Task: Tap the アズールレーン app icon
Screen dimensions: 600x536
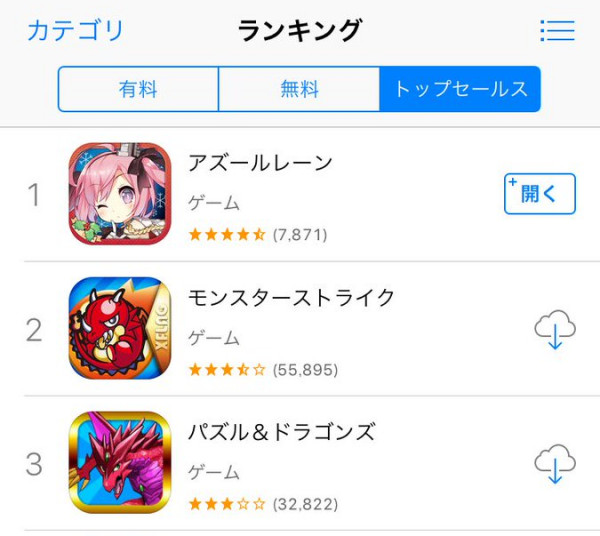Action: pyautogui.click(x=120, y=194)
